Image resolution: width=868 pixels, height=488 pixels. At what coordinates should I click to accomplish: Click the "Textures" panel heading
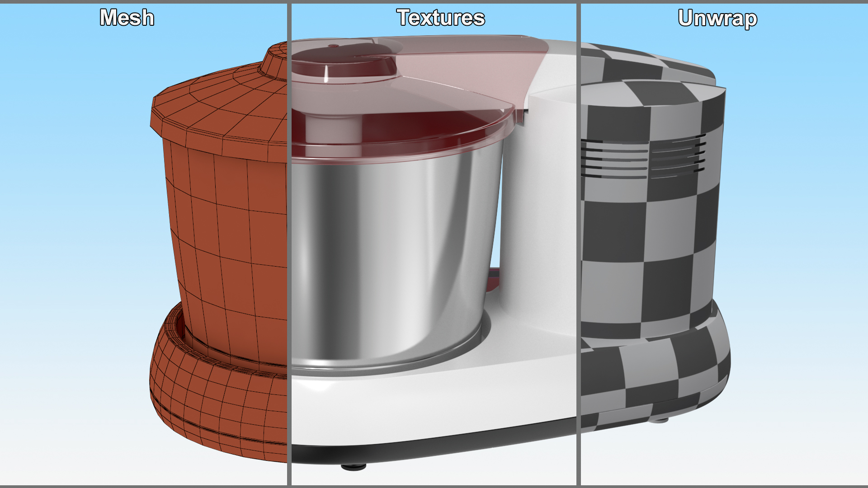[x=441, y=18]
